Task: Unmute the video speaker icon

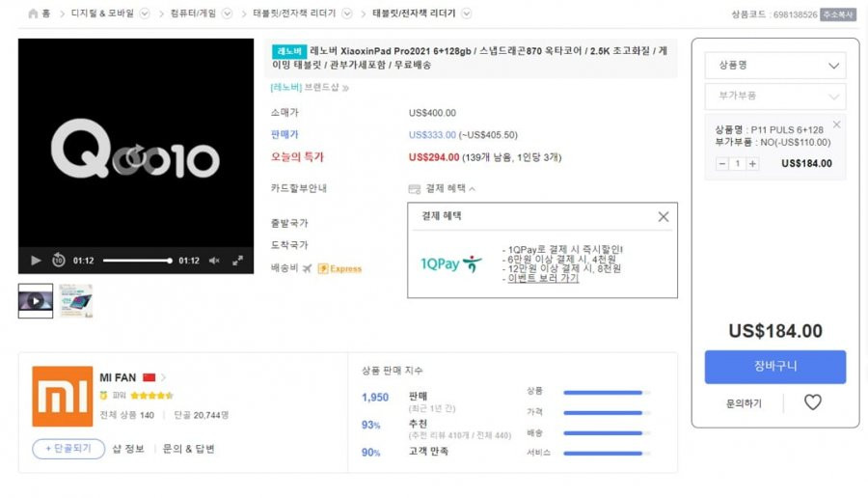Action: click(x=214, y=261)
